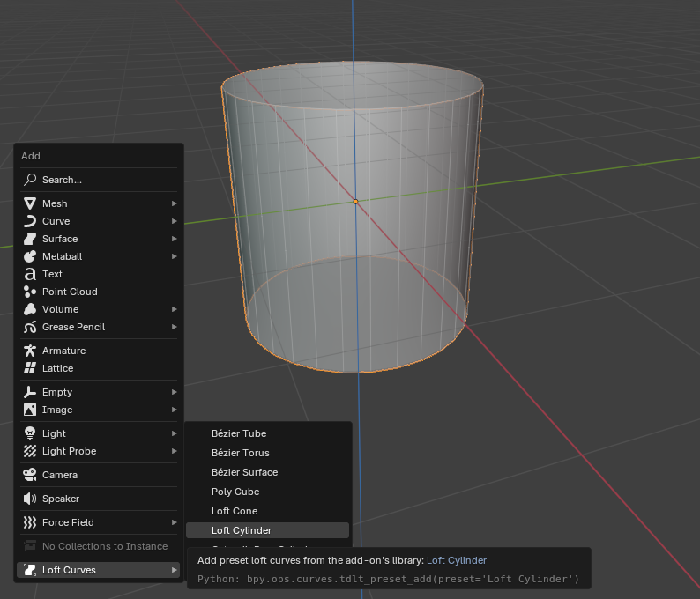Choose the Loft Cone preset
Screen dimensions: 700x599
267,511
